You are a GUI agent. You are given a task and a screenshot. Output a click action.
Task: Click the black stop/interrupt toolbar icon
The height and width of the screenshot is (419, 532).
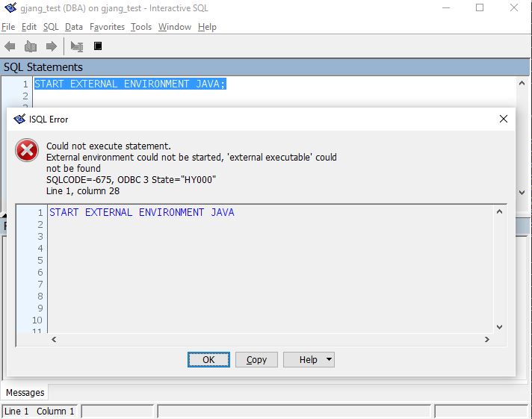tap(98, 46)
